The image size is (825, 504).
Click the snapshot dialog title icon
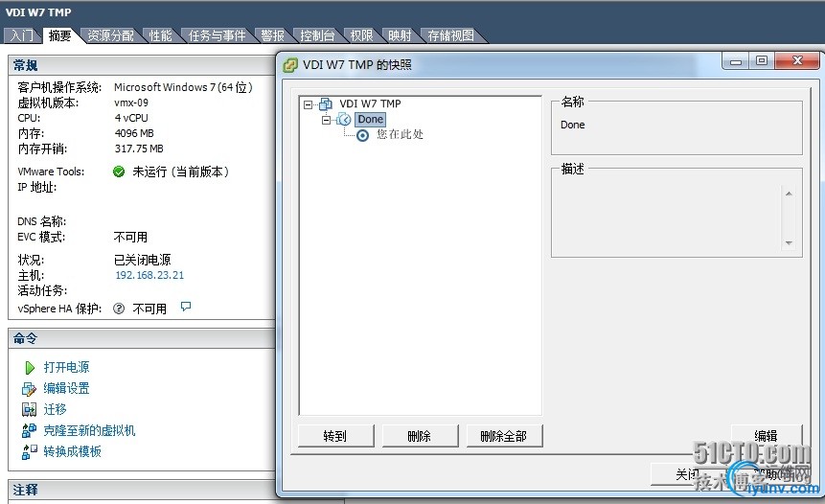290,65
